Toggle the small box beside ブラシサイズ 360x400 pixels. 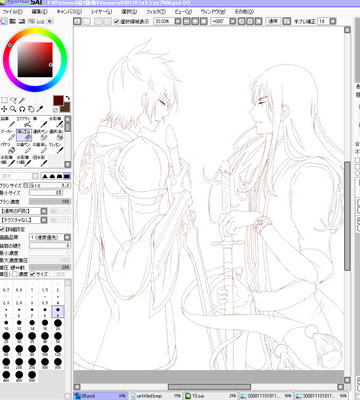coord(26,185)
